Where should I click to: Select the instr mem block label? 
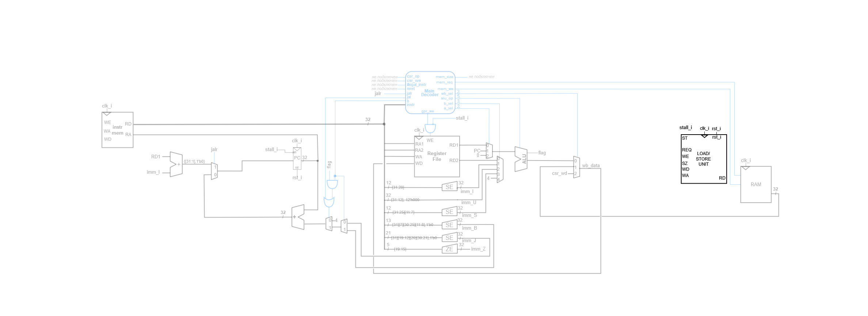[x=118, y=130]
